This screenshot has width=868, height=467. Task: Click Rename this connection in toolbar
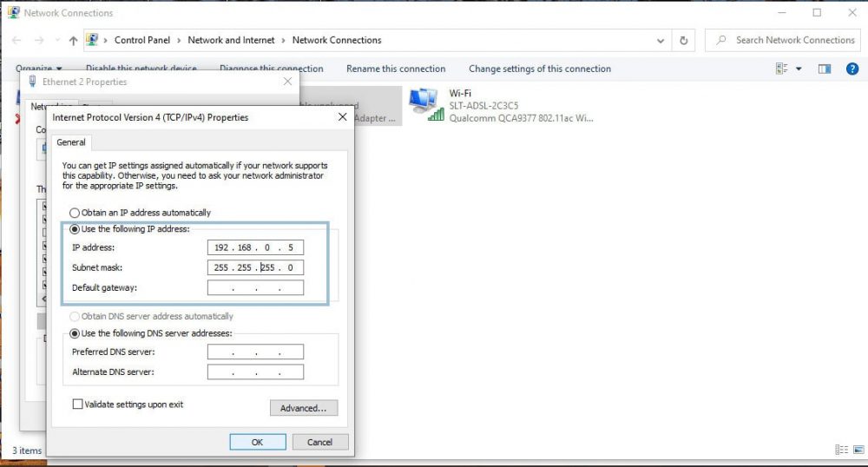(396, 69)
